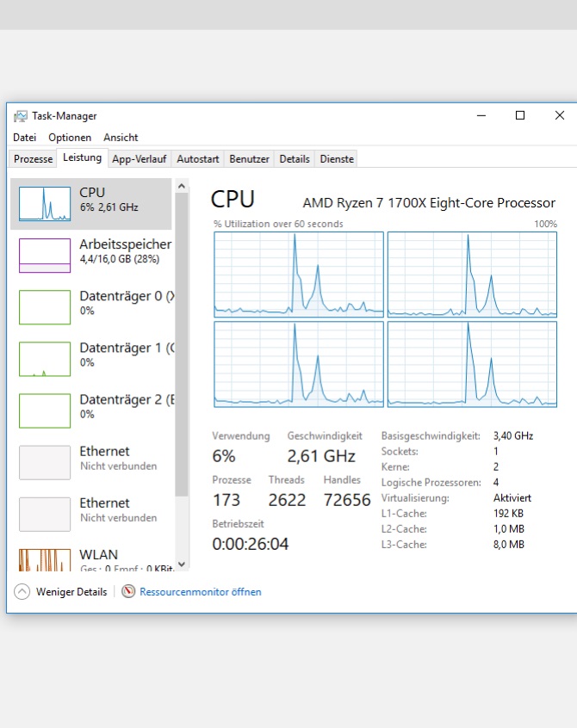Image resolution: width=577 pixels, height=728 pixels.
Task: Switch to the App-Verlauf tab
Action: (140, 159)
